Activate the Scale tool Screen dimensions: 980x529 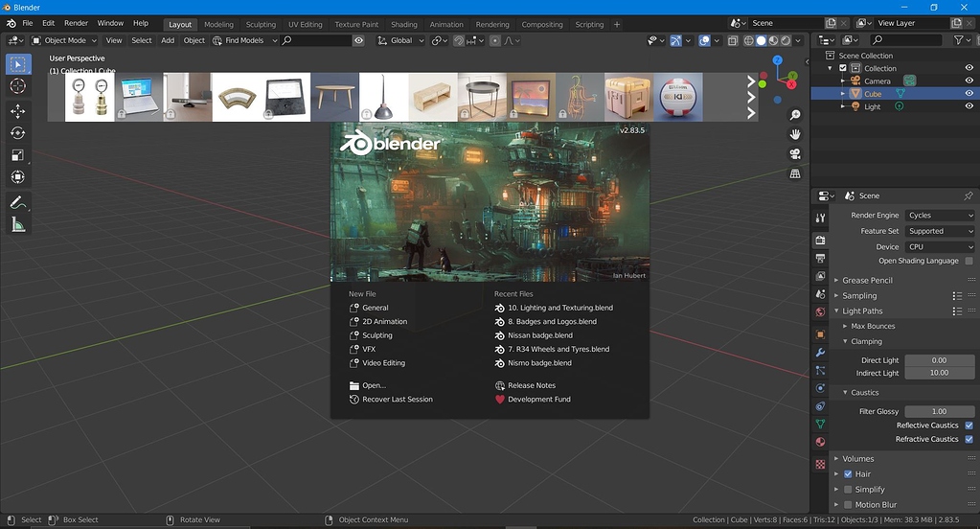[17, 155]
